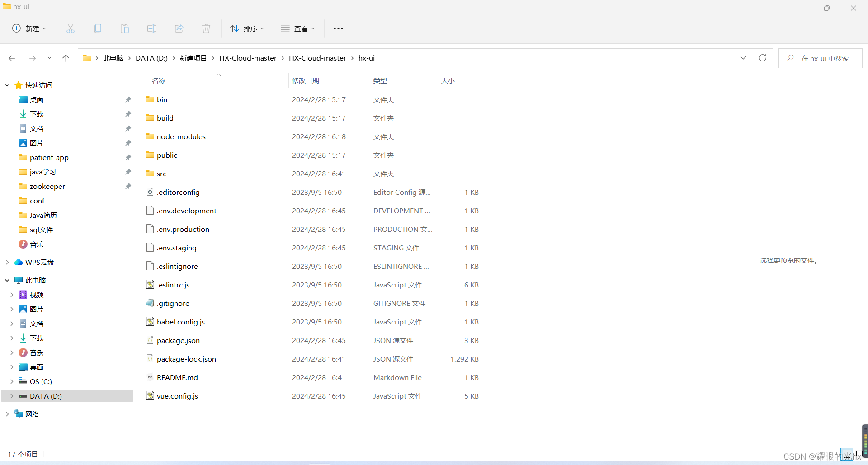This screenshot has width=868, height=465.
Task: Select the package.json file icon
Action: [x=150, y=340]
